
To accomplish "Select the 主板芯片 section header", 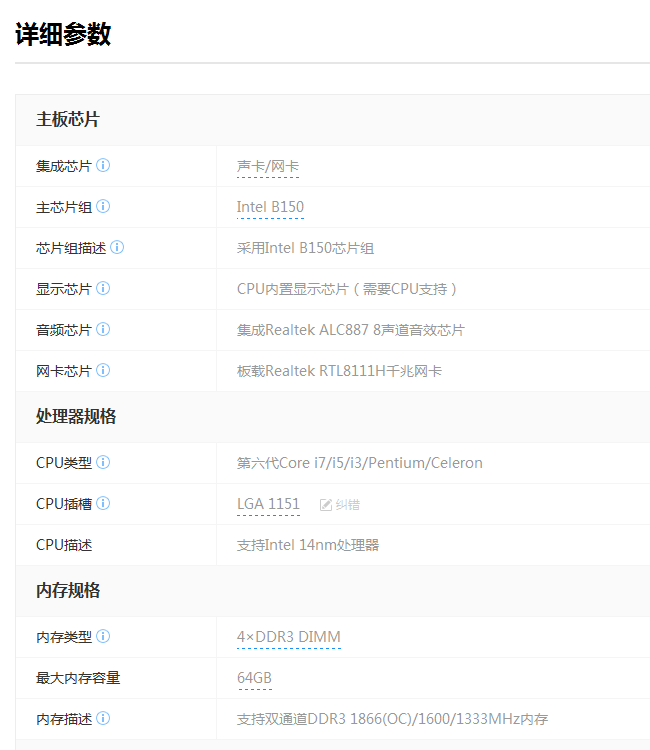I will [x=68, y=120].
